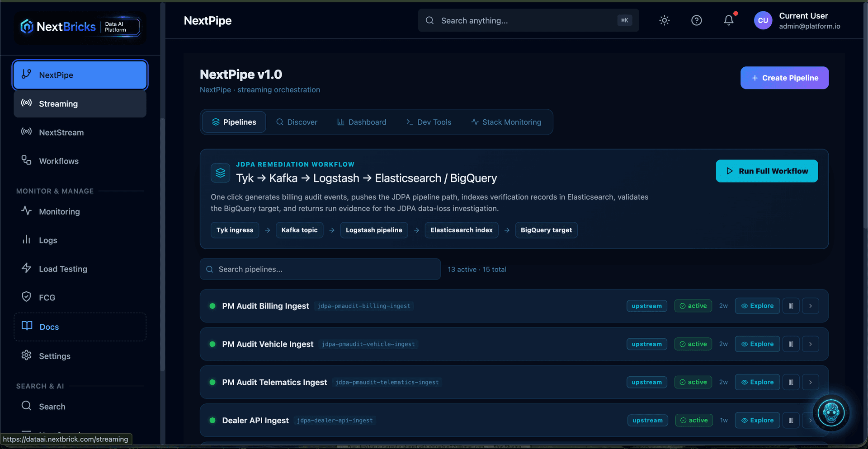Screen dimensions: 868x449
Task: Click the sidebar vertical scrollbar
Action: pos(163,244)
